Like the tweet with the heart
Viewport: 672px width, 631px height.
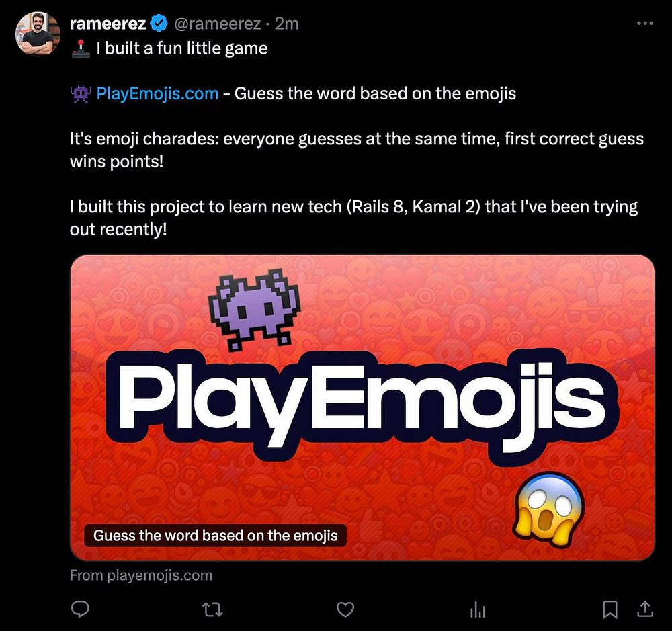345,609
